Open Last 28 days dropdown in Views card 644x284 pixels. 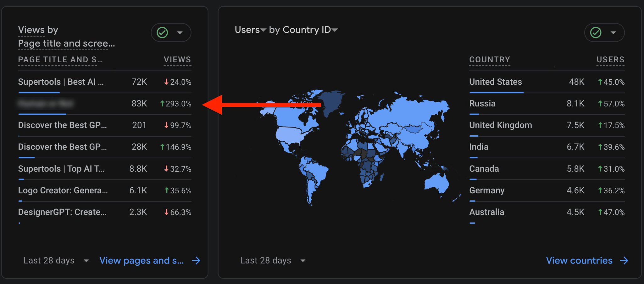point(56,261)
